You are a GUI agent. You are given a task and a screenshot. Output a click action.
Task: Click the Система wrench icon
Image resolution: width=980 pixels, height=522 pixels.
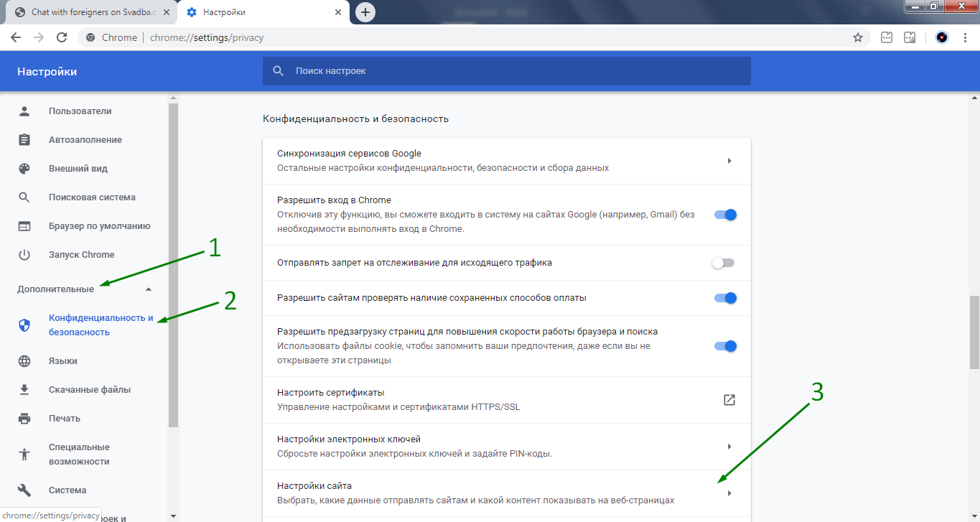click(24, 490)
